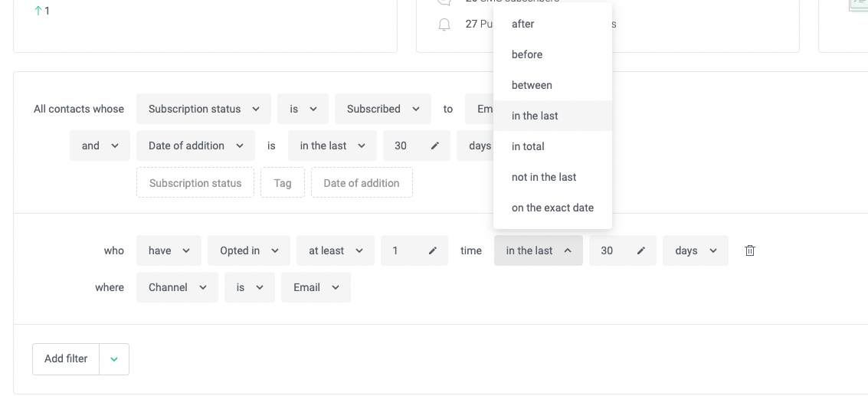
Task: Choose 'on the exact date' option
Action: [552, 208]
